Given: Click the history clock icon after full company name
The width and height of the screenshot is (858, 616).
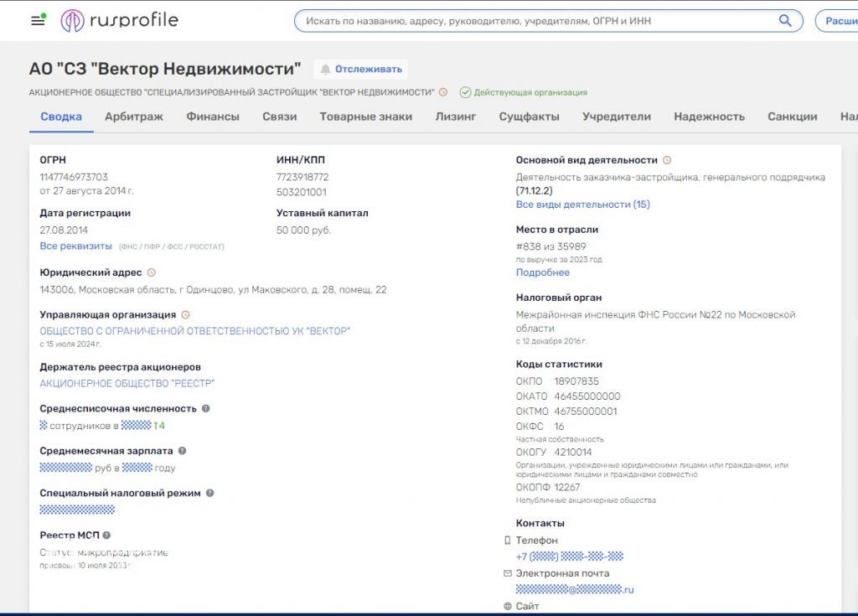Looking at the screenshot, I should 443,92.
